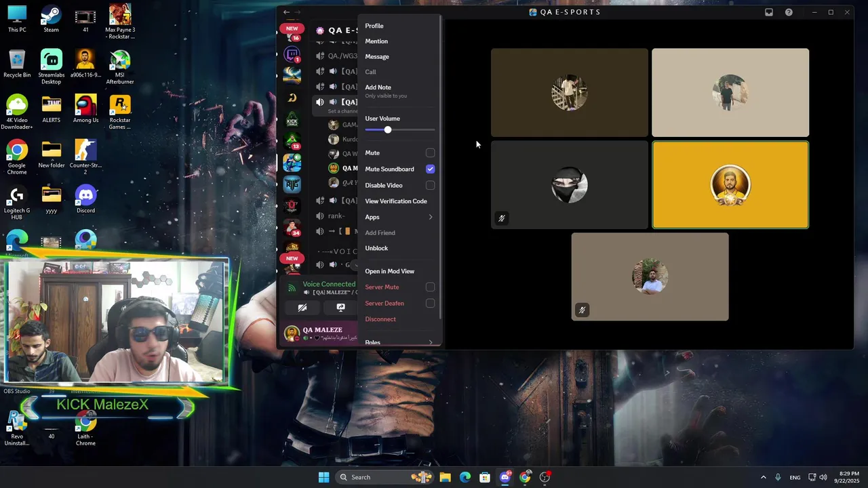Viewport: 868px width, 488px height.
Task: Open Discord from the taskbar
Action: click(505, 477)
